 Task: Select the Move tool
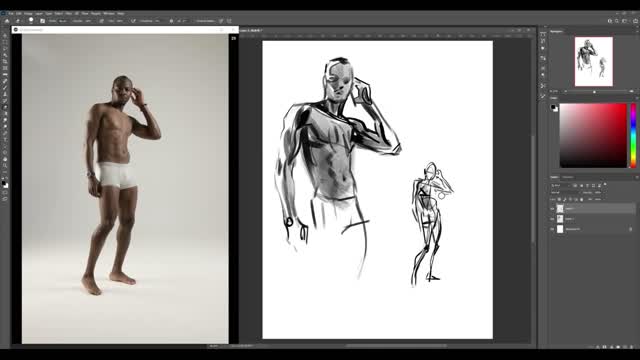tap(5, 36)
